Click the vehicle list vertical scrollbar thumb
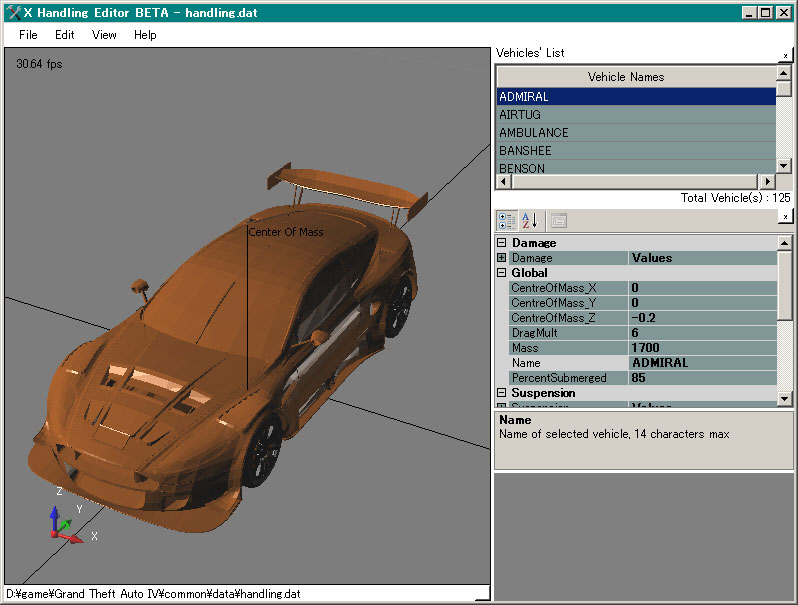 pyautogui.click(x=784, y=89)
